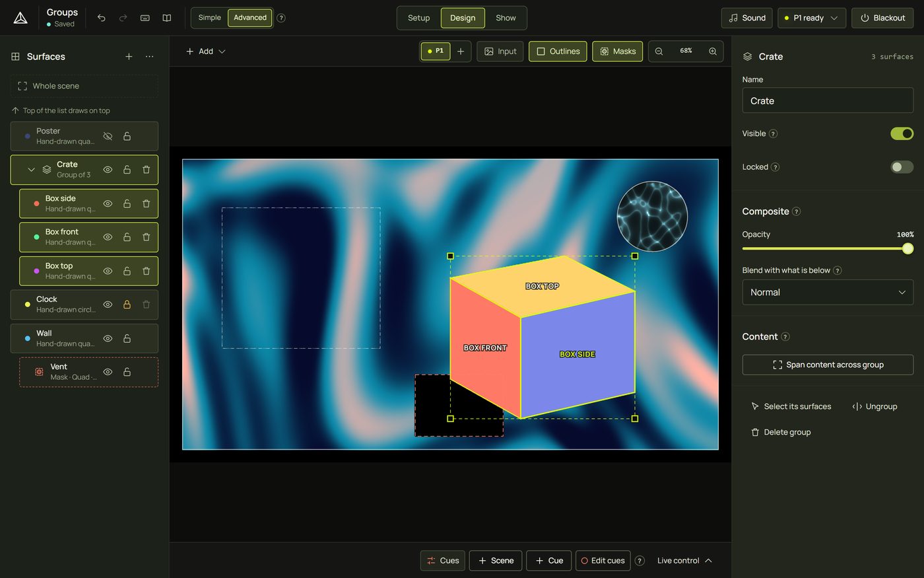
Task: Delete the Crate group via trash icon
Action: 147,170
